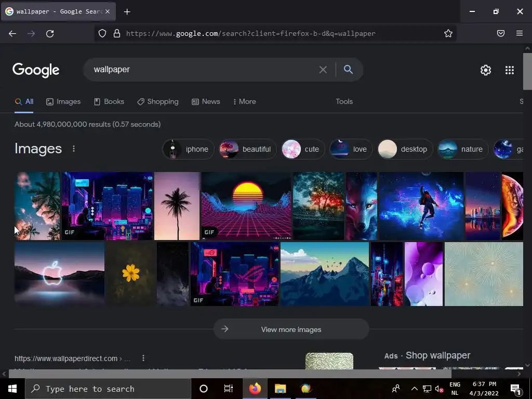Open the wallpaperdirect.com result link
Image resolution: width=532 pixels, height=399 pixels.
point(72,358)
